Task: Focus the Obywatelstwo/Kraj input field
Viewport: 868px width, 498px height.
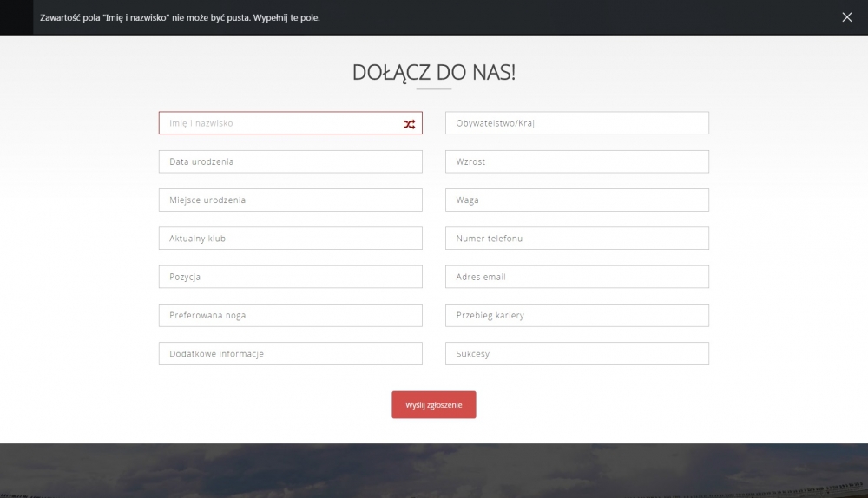Action: pyautogui.click(x=577, y=123)
